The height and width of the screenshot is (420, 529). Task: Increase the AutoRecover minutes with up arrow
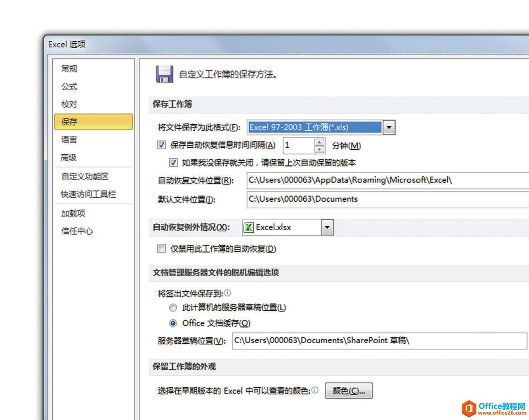point(319,142)
